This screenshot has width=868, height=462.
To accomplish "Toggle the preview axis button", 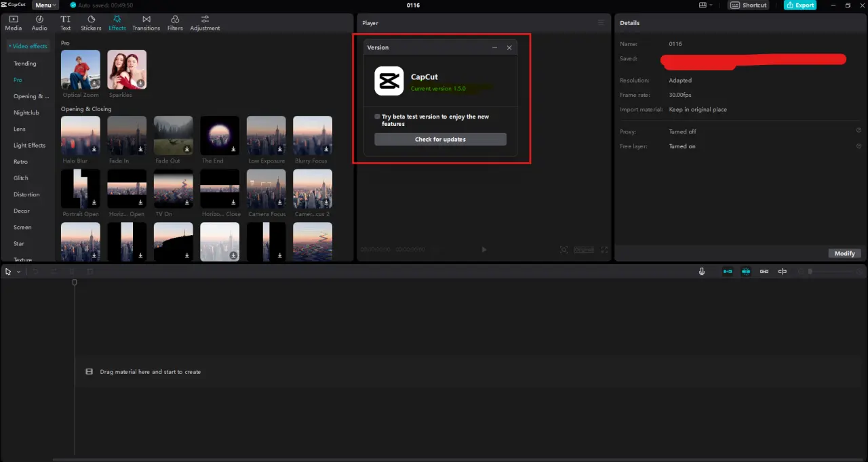I will click(x=783, y=271).
